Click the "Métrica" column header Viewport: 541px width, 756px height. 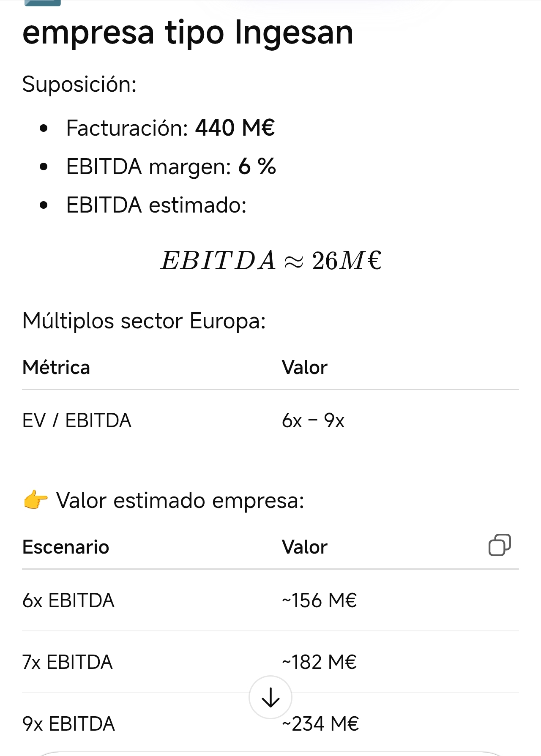tap(56, 368)
